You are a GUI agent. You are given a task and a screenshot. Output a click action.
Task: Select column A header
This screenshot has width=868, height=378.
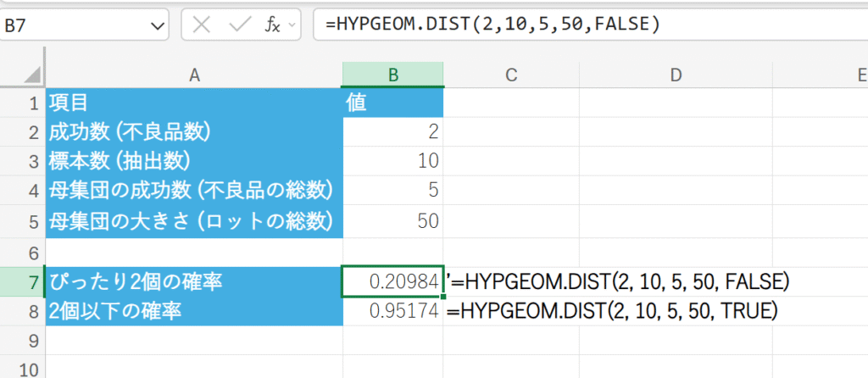tap(194, 75)
